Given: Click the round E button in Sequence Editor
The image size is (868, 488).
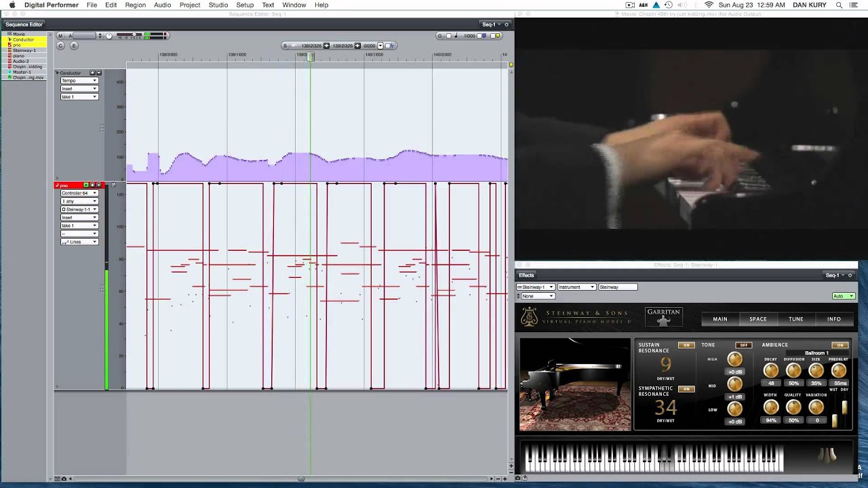Looking at the screenshot, I should [74, 45].
